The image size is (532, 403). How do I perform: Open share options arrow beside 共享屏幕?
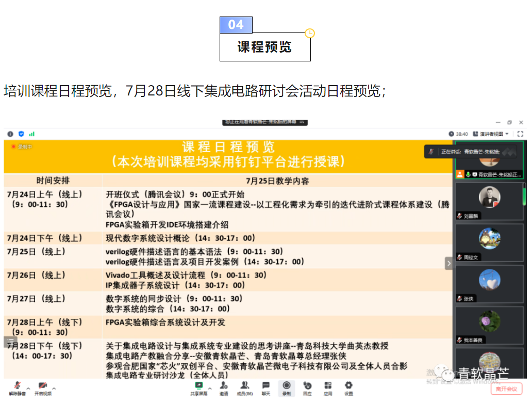click(210, 389)
